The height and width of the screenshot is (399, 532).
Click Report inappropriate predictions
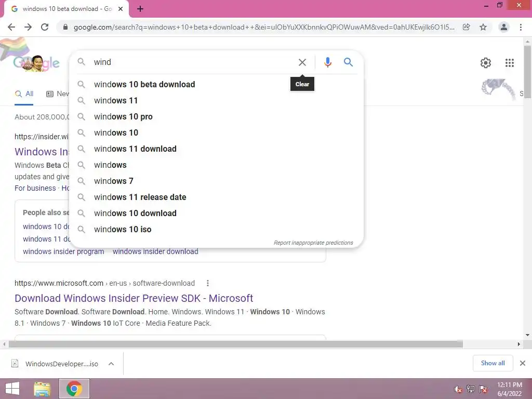[x=313, y=243]
